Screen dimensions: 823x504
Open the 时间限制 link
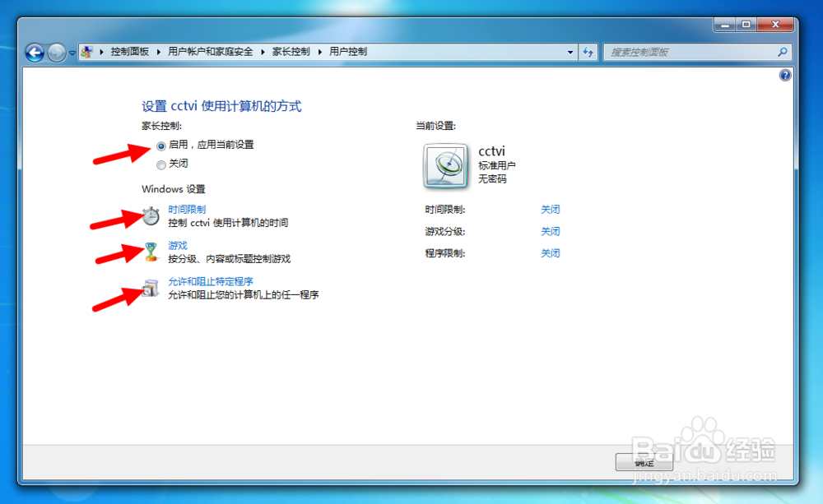(x=187, y=210)
